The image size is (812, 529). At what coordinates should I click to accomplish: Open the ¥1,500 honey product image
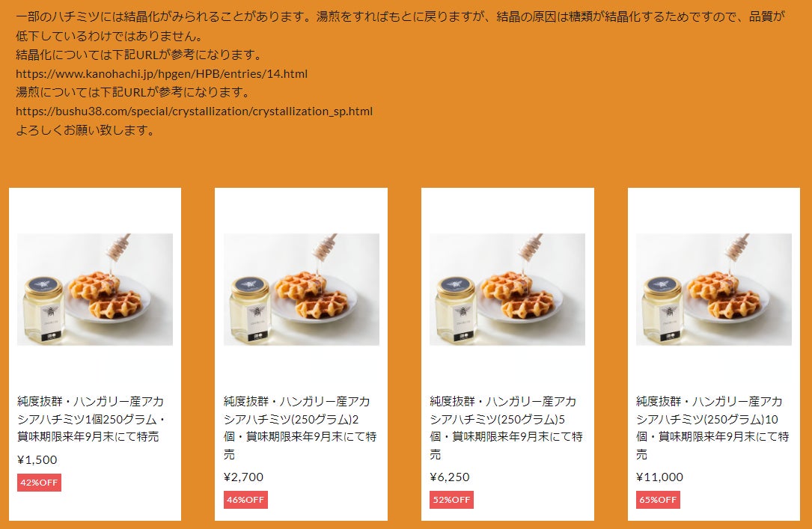(x=95, y=290)
